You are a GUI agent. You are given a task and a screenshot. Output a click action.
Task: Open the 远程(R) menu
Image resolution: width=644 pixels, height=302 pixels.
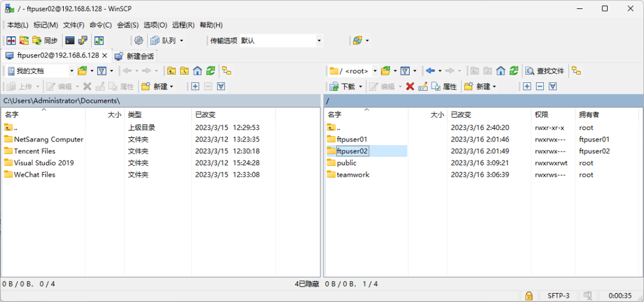(x=183, y=24)
